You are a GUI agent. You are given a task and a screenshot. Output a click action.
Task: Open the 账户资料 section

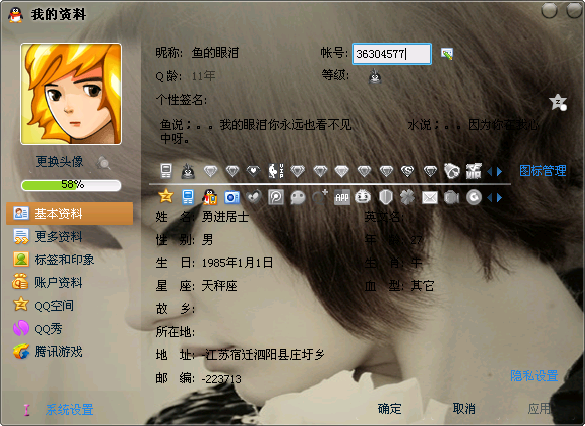(47, 282)
